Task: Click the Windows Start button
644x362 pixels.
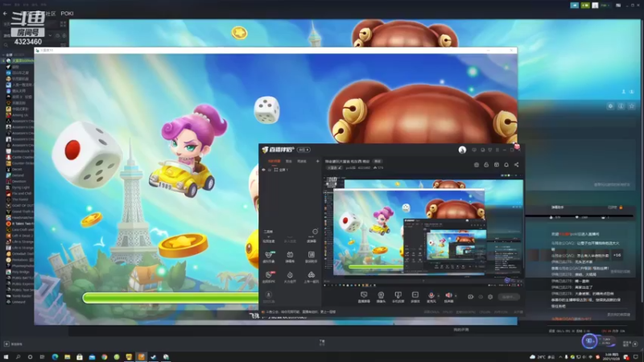Action: pos(6,356)
